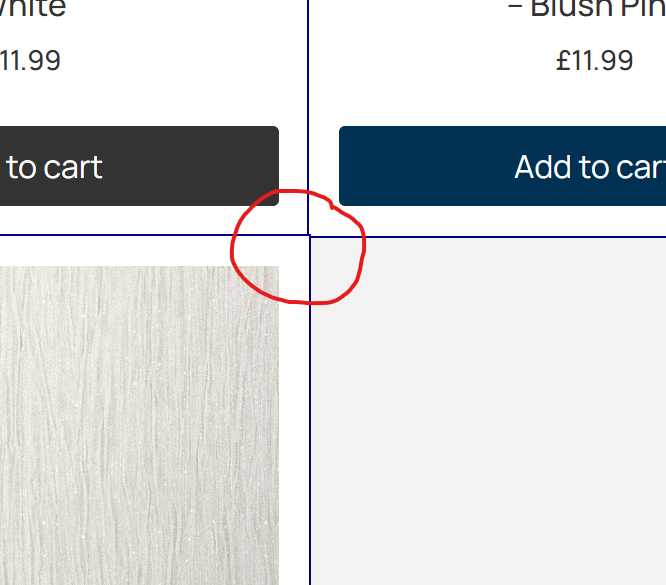This screenshot has width=666, height=585.
Task: Select the empty gray placeholder product image
Action: [488, 411]
